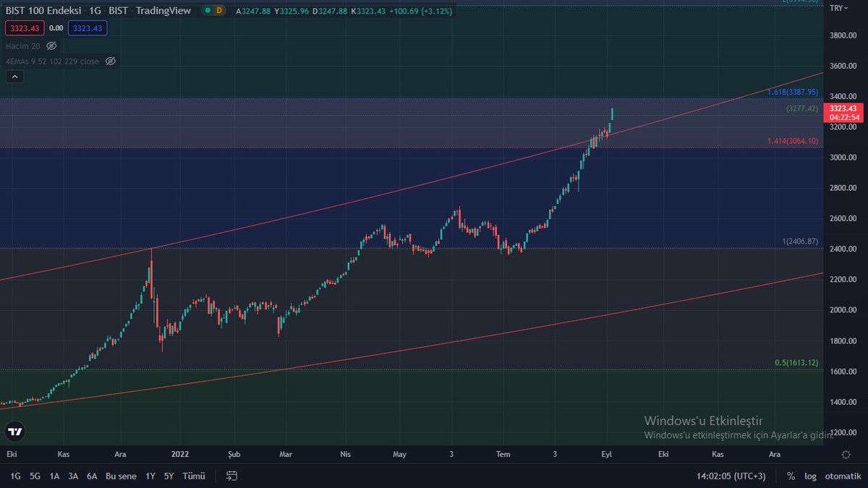Click BIST 100 Endeksi symbol title
868x488 pixels.
45,10
